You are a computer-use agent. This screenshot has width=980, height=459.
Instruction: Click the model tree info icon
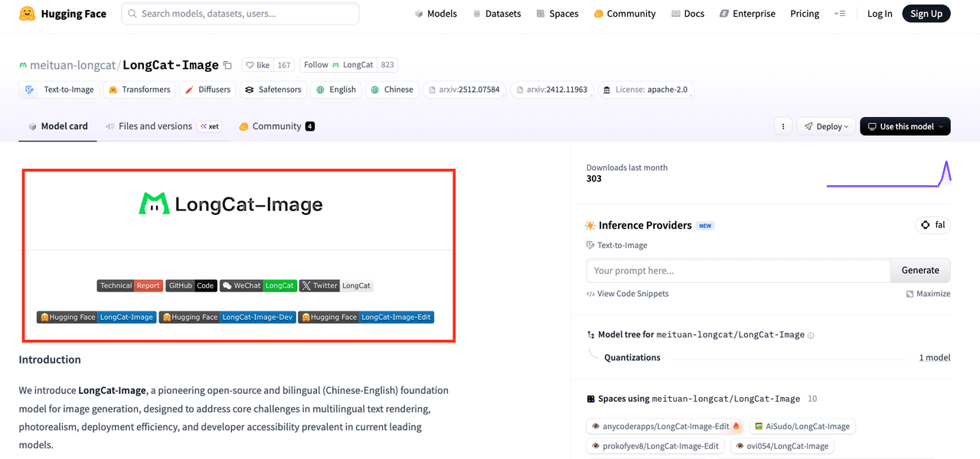click(x=811, y=335)
